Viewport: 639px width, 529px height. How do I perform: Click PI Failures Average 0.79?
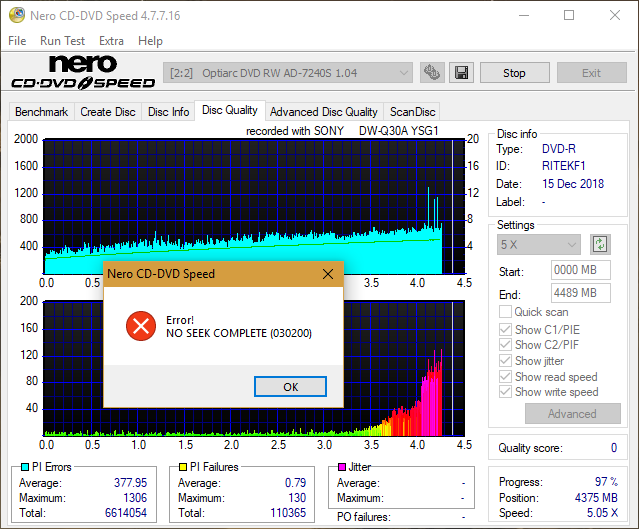click(295, 483)
